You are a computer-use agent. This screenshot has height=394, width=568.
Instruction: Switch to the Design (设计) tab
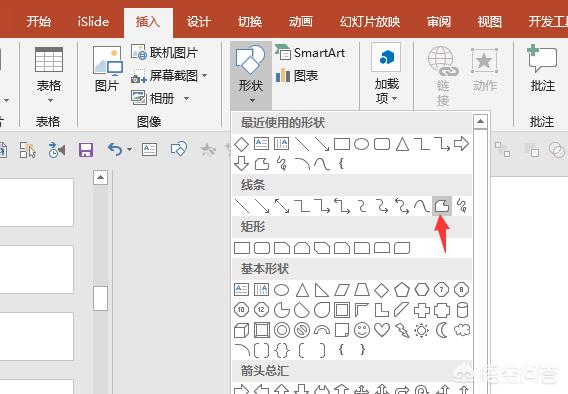point(199,22)
